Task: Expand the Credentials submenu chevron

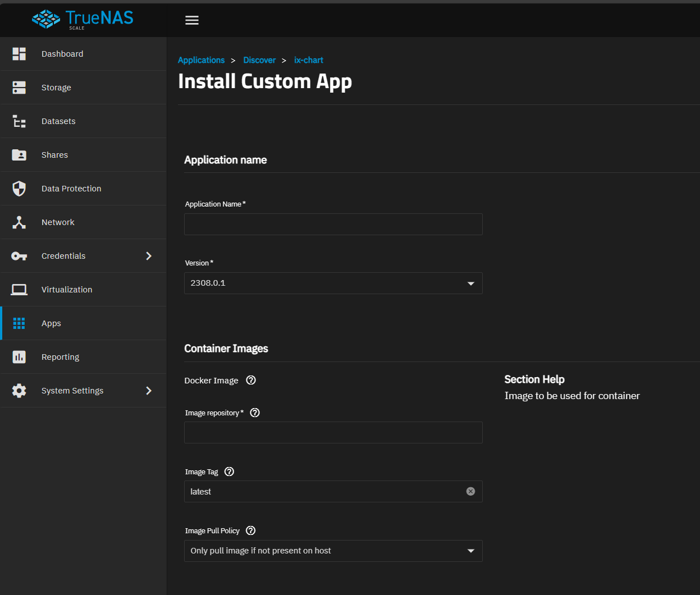Action: pos(149,256)
